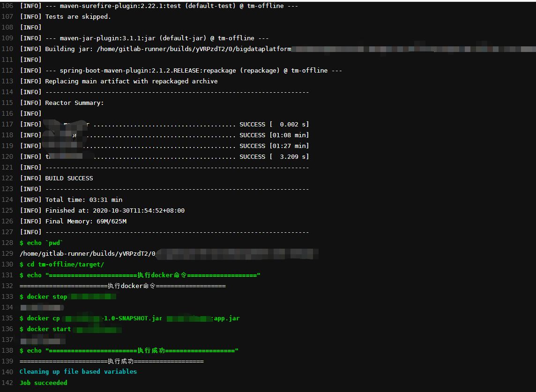The width and height of the screenshot is (536, 392).
Task: Click line number 136 beside docker start command
Action: pyautogui.click(x=8, y=329)
